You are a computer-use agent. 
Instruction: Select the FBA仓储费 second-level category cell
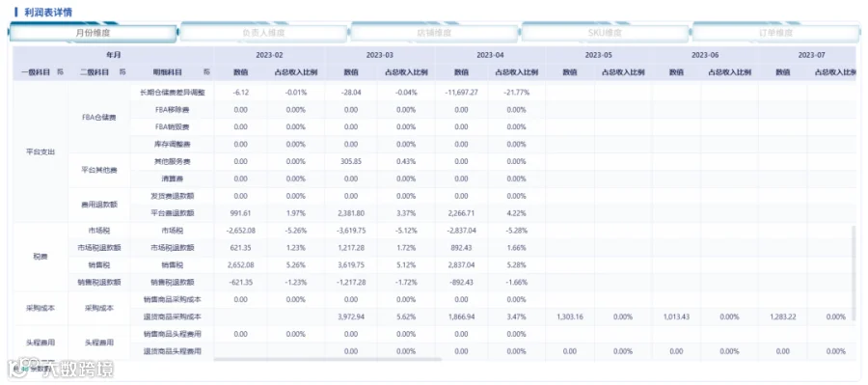point(99,118)
